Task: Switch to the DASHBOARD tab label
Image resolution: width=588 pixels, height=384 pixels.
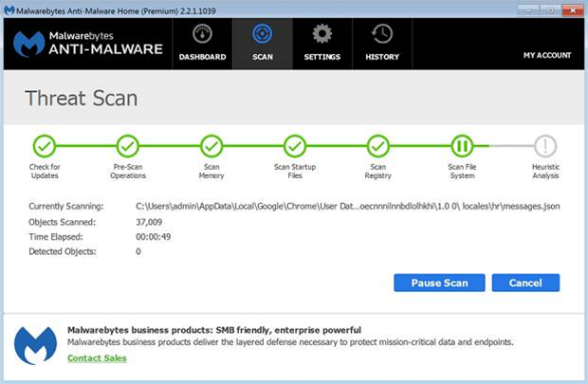Action: (x=203, y=57)
